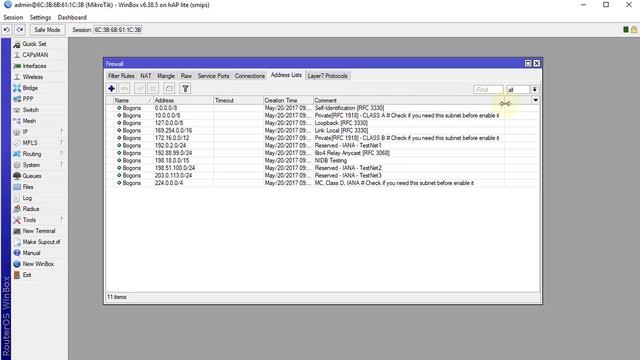Sort by Address column header
This screenshot has height=360, width=640.
click(x=183, y=100)
